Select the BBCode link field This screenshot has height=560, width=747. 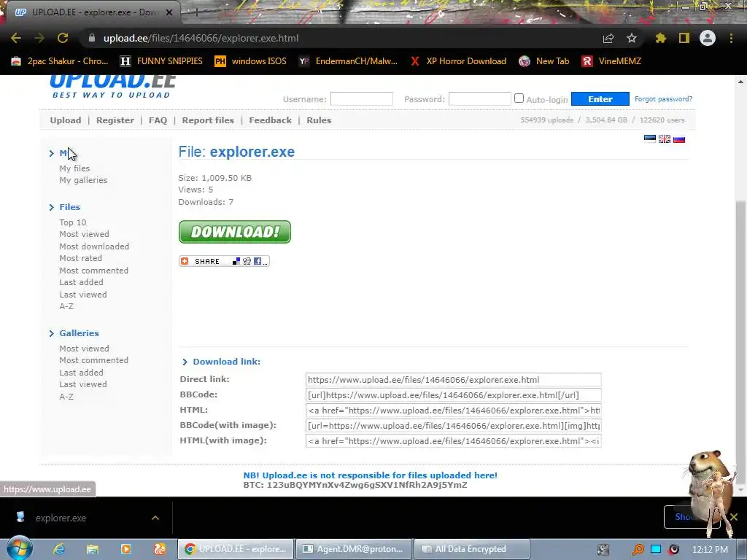click(x=453, y=394)
